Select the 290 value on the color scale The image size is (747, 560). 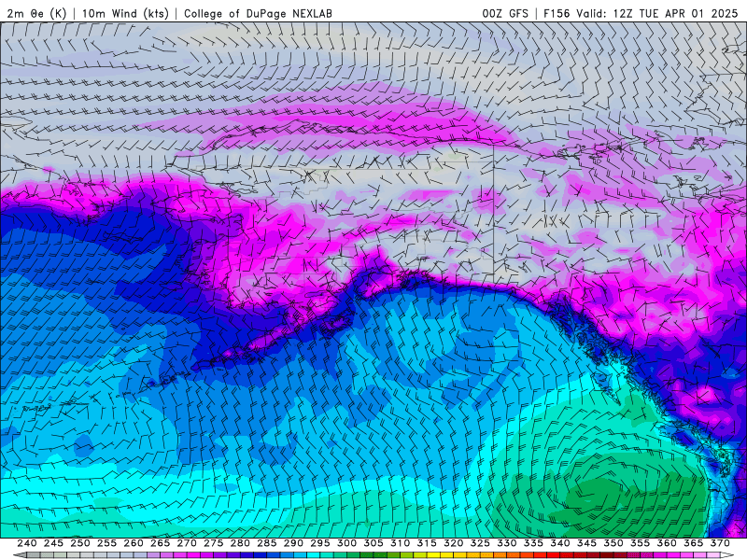[x=293, y=543]
